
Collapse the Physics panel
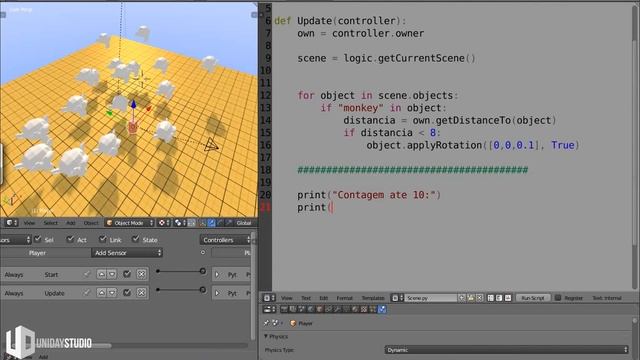click(x=266, y=336)
